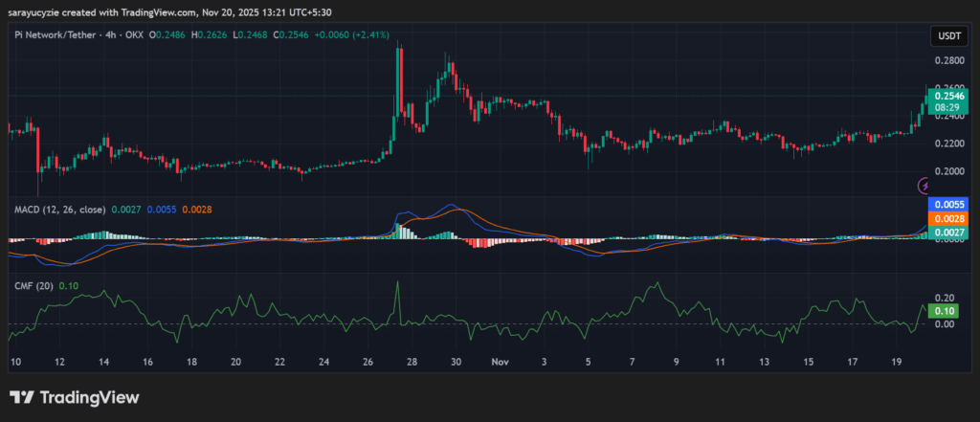
Task: Click the close value C0.2546
Action: (x=291, y=35)
